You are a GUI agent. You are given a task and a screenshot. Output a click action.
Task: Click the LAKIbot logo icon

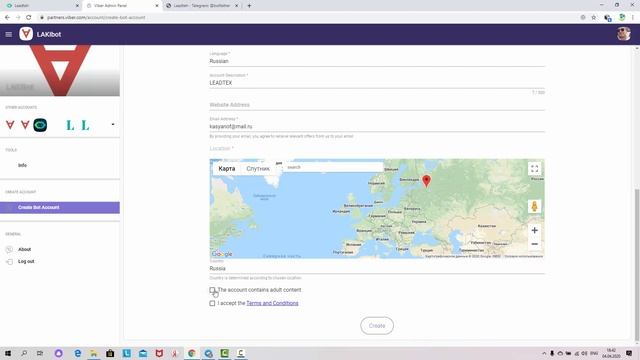pyautogui.click(x=26, y=34)
